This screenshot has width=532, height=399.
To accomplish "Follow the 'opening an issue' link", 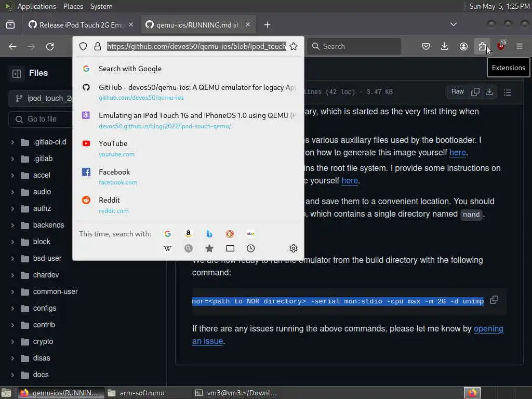I will tap(488, 329).
